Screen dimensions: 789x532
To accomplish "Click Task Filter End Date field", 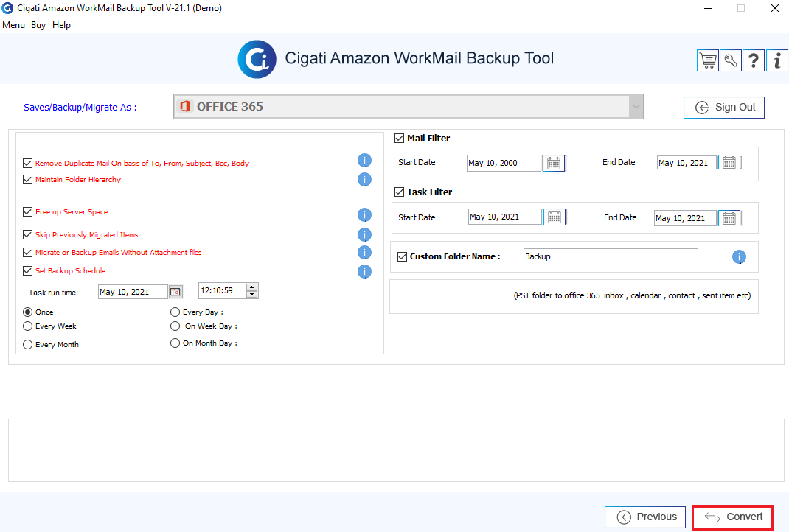I will click(685, 218).
